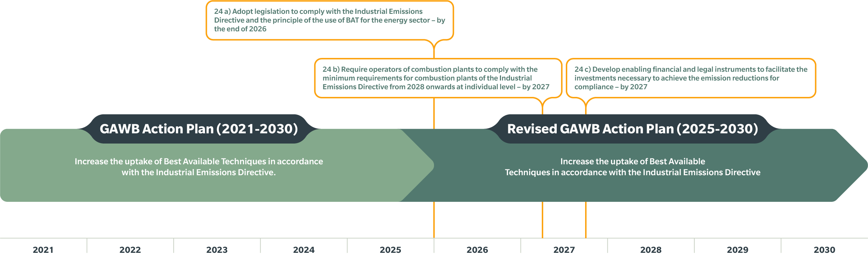
Task: Click the 2028 year label
Action: [651, 250]
